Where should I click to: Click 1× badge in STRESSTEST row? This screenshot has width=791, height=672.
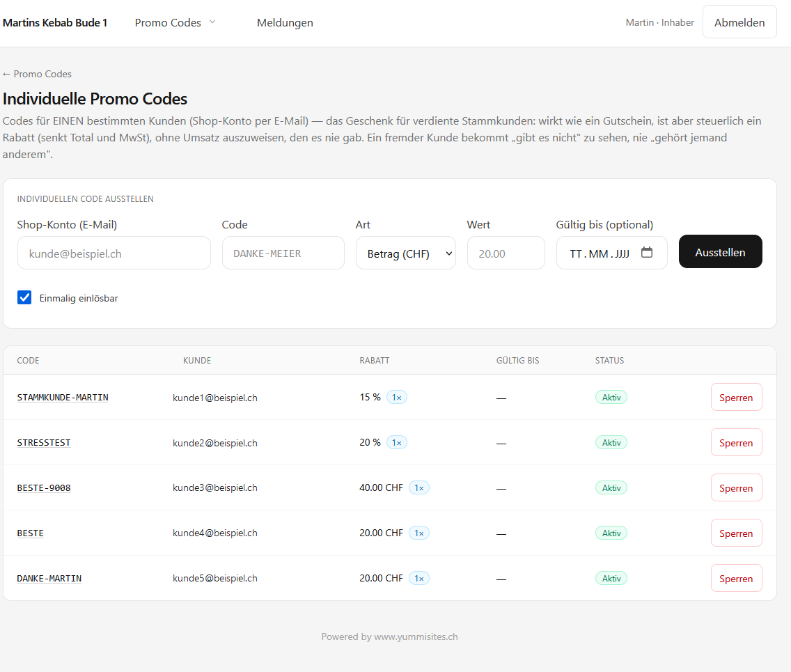[x=397, y=442]
